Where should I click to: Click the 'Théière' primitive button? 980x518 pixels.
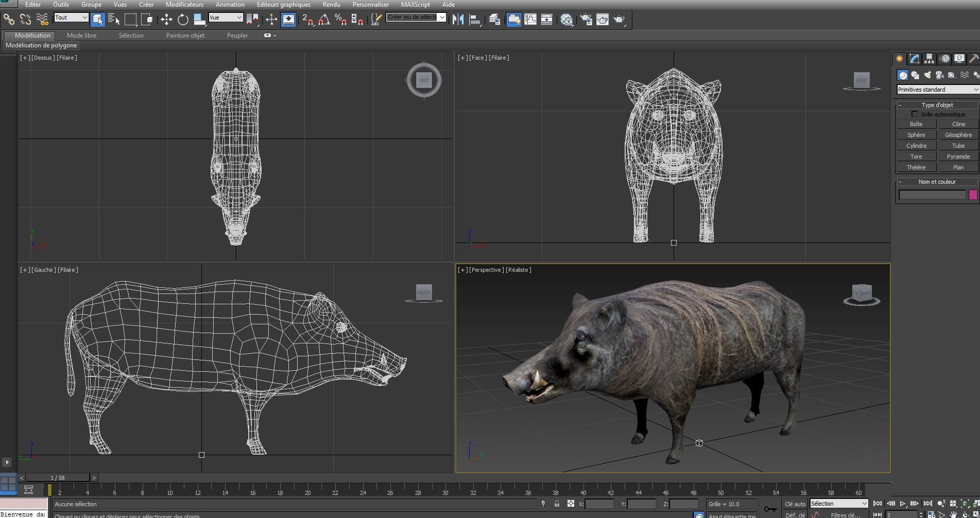[916, 167]
